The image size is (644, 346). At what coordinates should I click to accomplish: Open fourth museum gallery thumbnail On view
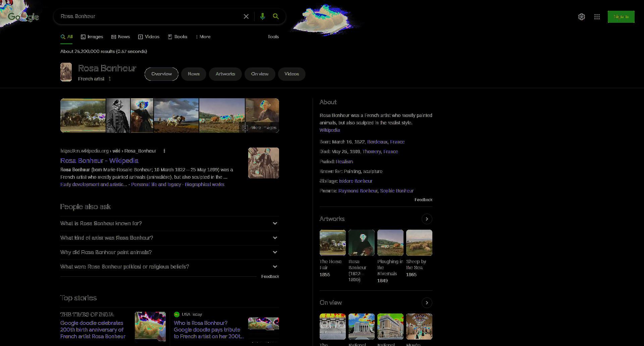[x=419, y=327]
